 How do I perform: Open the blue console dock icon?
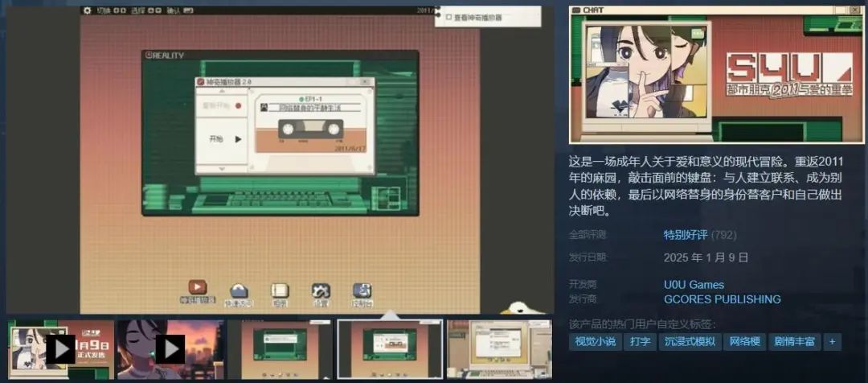(x=362, y=290)
